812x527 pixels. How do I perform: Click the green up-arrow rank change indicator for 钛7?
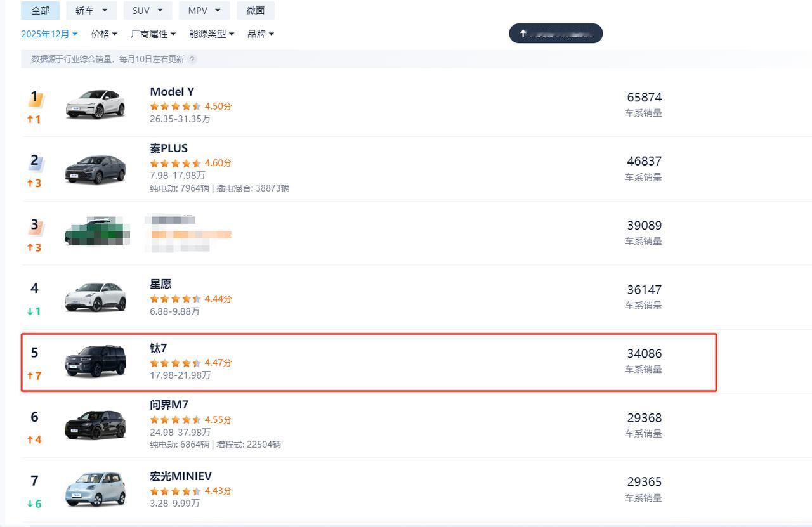point(33,375)
